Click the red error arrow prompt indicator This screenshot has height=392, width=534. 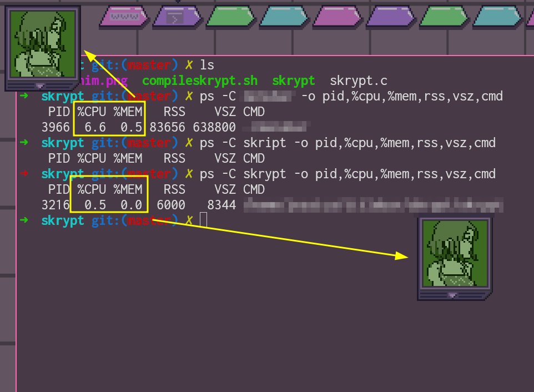24,173
